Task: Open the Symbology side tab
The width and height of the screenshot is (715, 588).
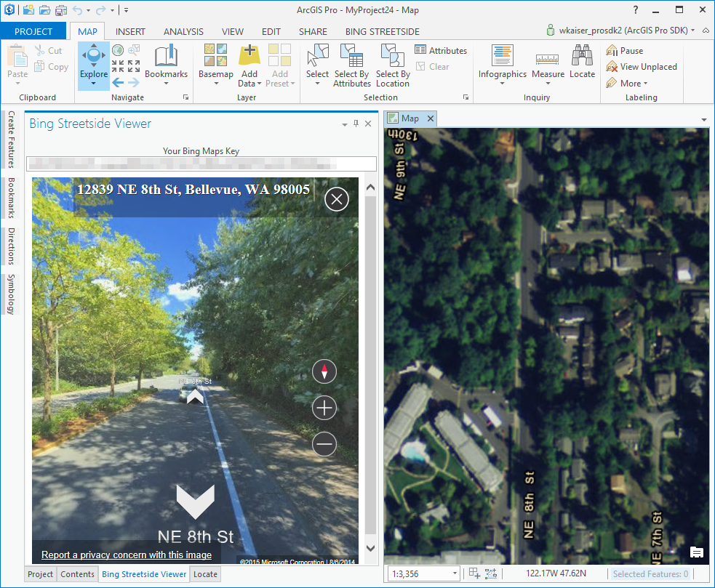Action: (12, 294)
